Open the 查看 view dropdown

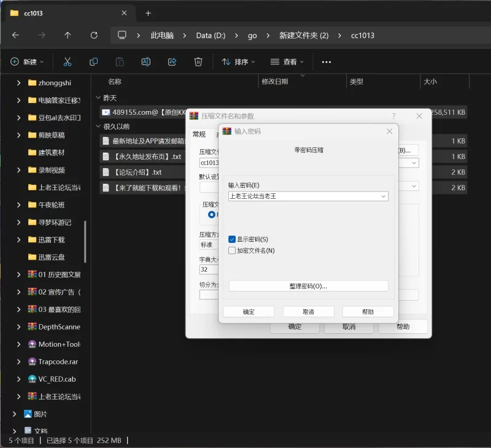pos(287,61)
